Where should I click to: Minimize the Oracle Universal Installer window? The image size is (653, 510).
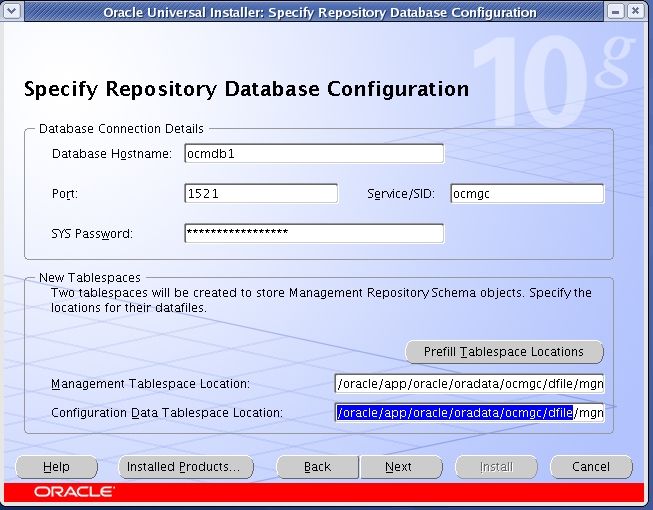pyautogui.click(x=616, y=11)
